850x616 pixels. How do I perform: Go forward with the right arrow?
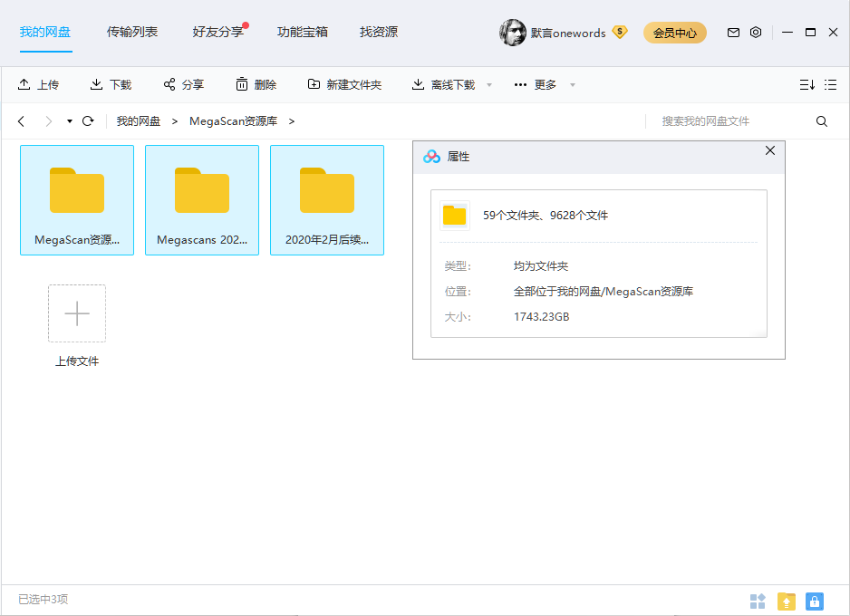[49, 121]
